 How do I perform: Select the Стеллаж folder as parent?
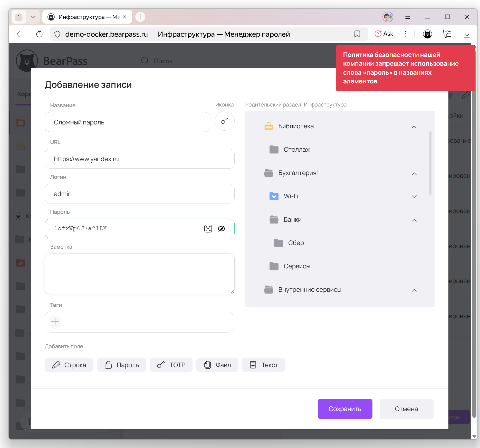point(297,149)
